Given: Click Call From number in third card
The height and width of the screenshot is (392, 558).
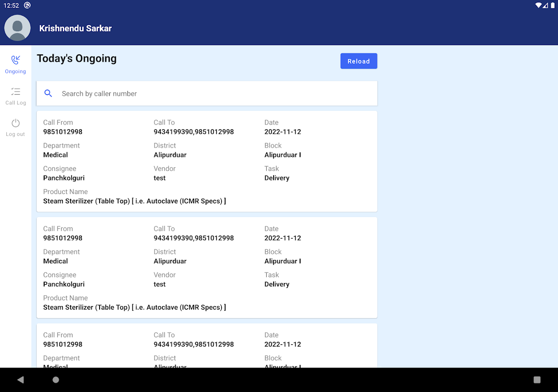Looking at the screenshot, I should 63,344.
